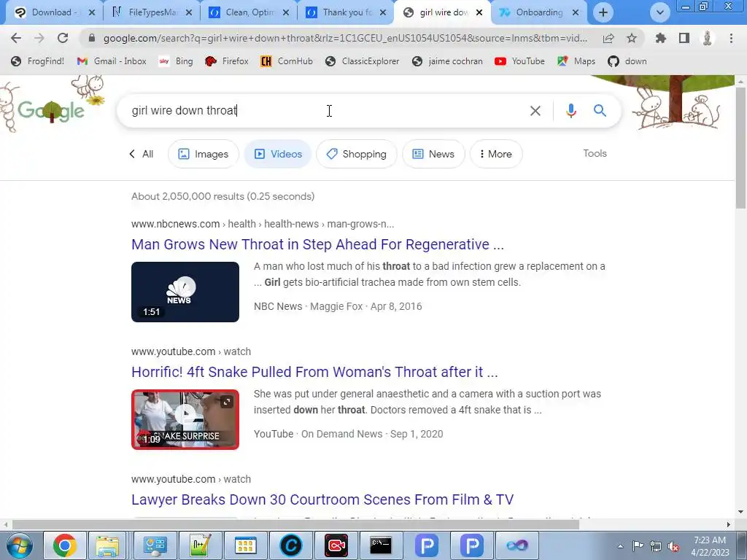Image resolution: width=747 pixels, height=560 pixels.
Task: Open Man Grows New Throat result
Action: [317, 244]
